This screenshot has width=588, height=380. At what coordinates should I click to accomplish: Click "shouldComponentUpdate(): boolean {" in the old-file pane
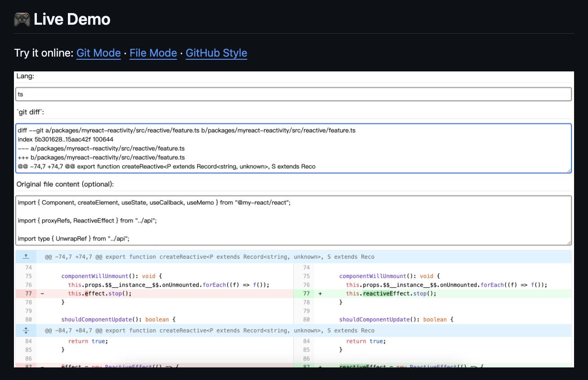[118, 320]
